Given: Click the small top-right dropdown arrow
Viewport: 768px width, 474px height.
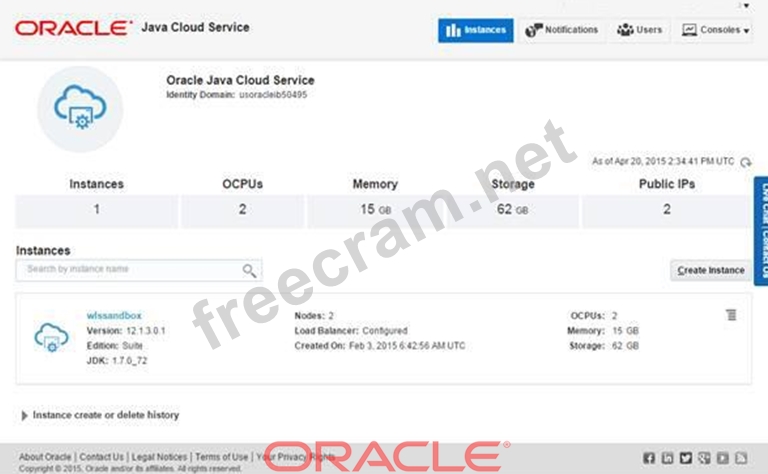Looking at the screenshot, I should [x=746, y=6].
